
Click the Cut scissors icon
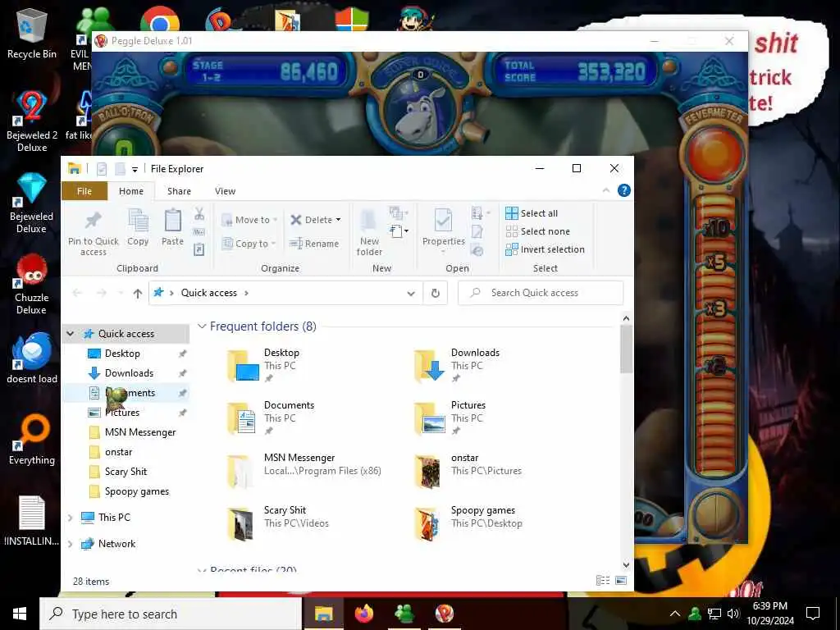pos(199,214)
